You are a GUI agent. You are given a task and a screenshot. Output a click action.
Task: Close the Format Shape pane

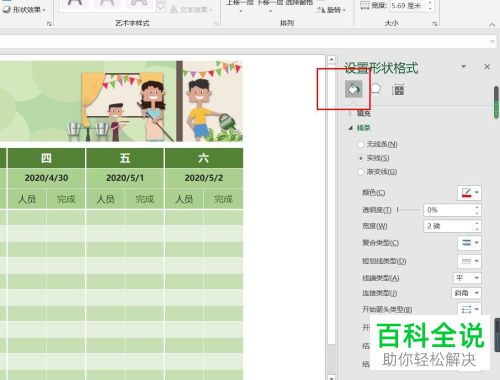point(487,67)
